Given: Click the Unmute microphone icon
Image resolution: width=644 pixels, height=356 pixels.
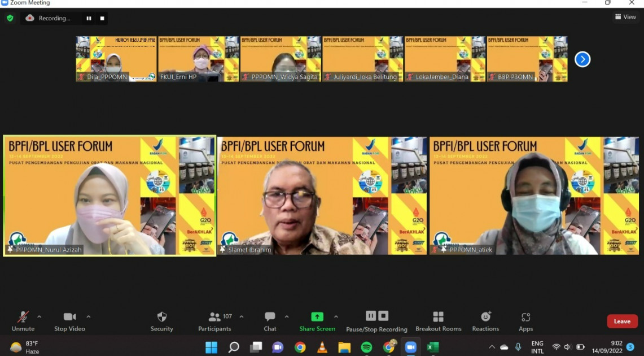Looking at the screenshot, I should pos(23,318).
